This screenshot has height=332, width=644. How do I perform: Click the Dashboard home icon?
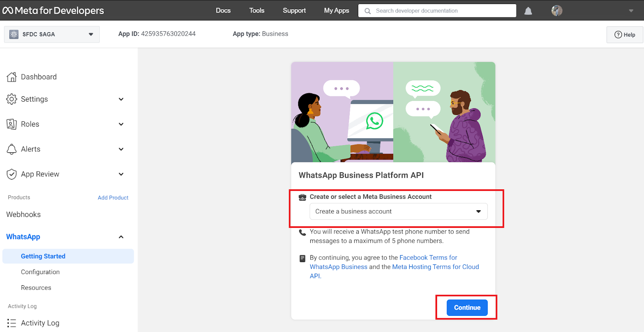click(12, 77)
